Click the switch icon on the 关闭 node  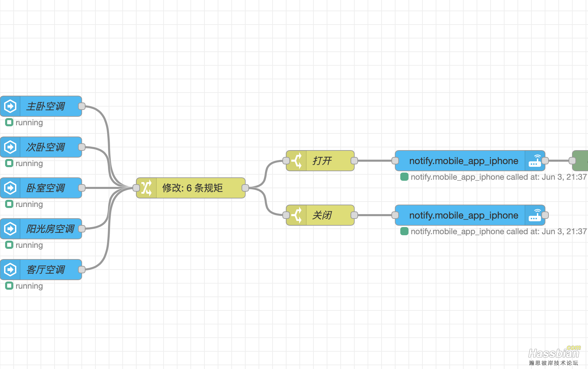point(296,215)
